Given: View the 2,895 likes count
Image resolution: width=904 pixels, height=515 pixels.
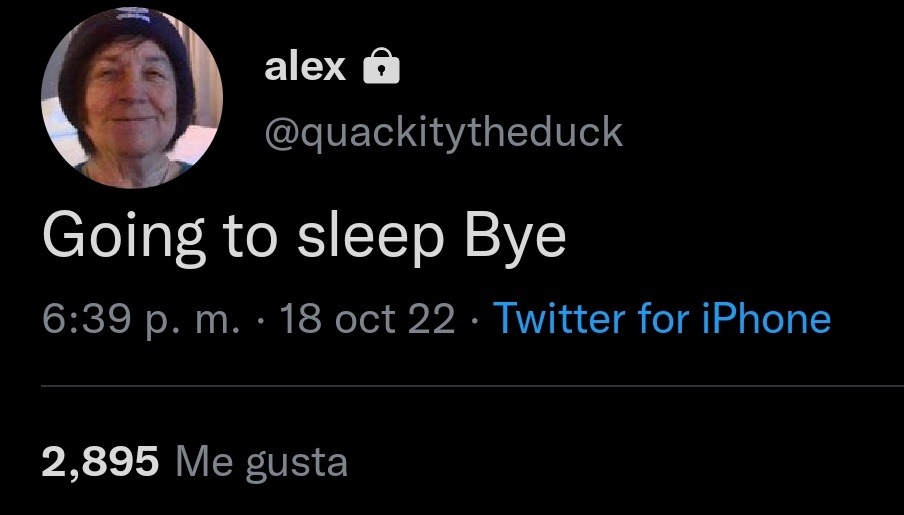Looking at the screenshot, I should coord(100,462).
